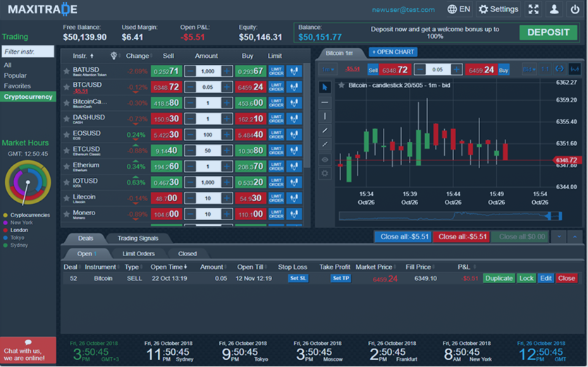Decrease Monero amount with minus
The height and width of the screenshot is (367, 588).
pyautogui.click(x=190, y=215)
